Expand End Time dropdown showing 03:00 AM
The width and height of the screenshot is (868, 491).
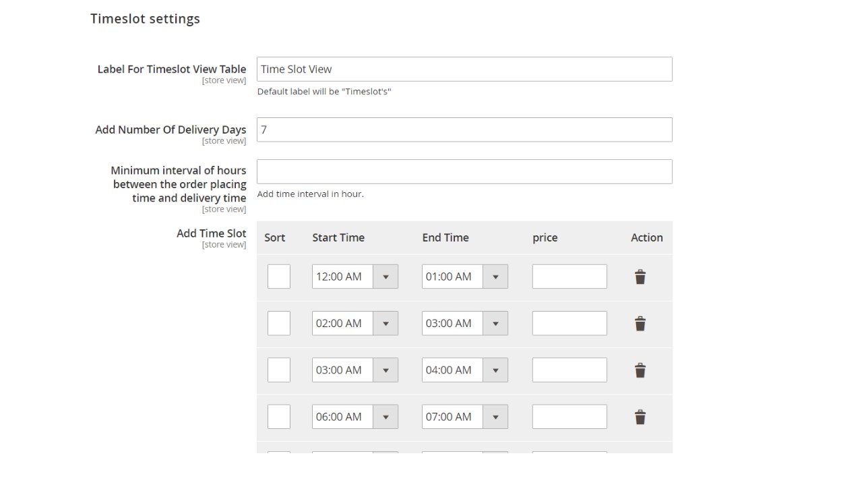pyautogui.click(x=464, y=323)
